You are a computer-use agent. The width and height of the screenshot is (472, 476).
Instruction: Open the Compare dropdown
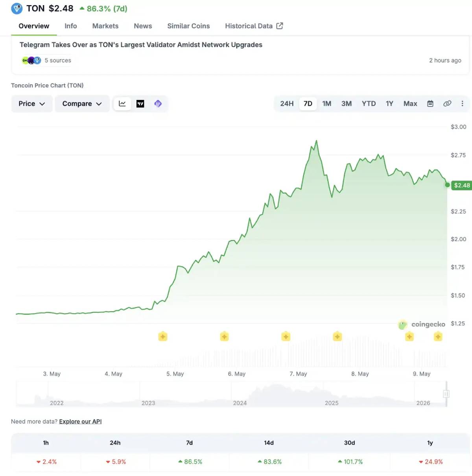82,103
